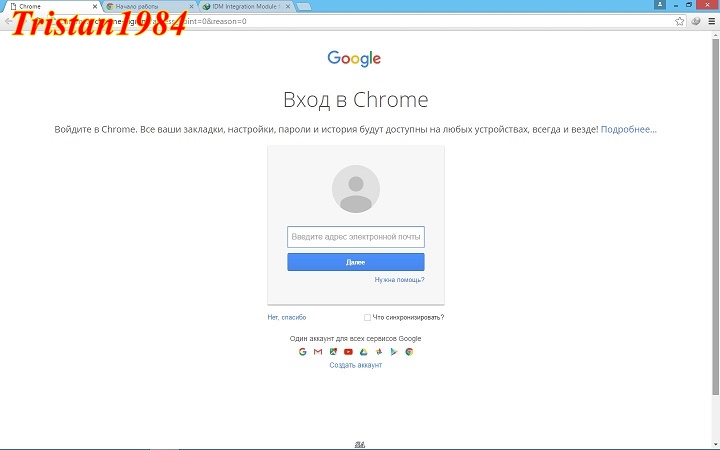Click the vertical scrollbar thumb
Viewport: 720px width, 450px height.
716,216
